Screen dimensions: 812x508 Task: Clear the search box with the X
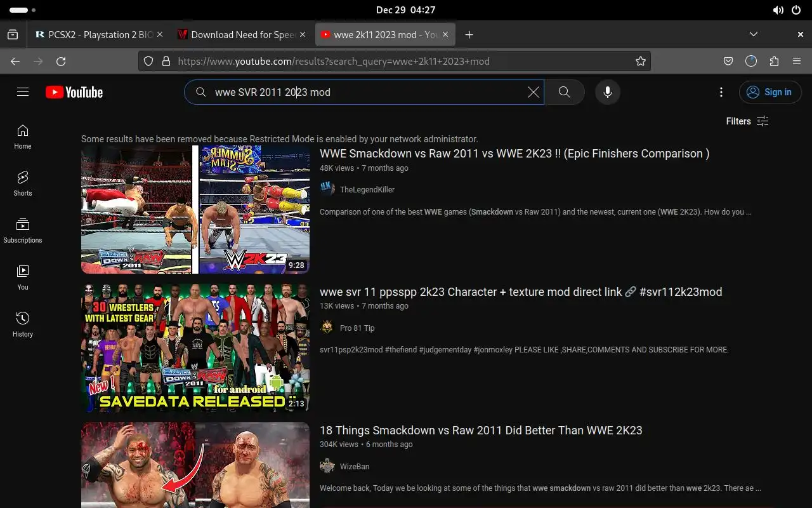534,92
